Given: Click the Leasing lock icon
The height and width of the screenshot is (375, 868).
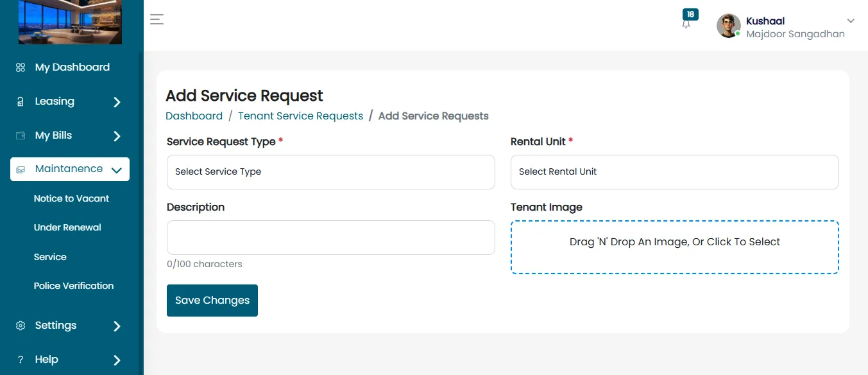Looking at the screenshot, I should tap(21, 101).
